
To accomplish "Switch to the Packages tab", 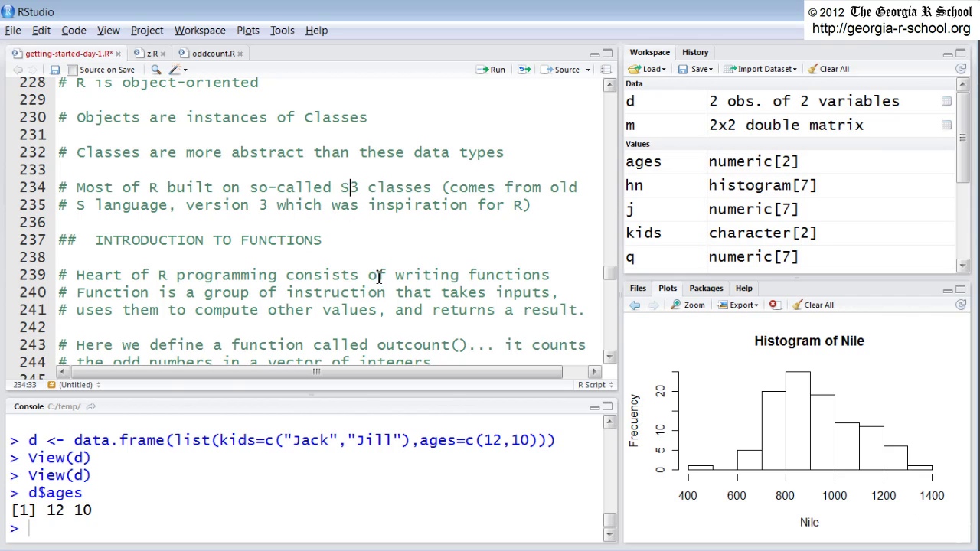I will pyautogui.click(x=706, y=289).
